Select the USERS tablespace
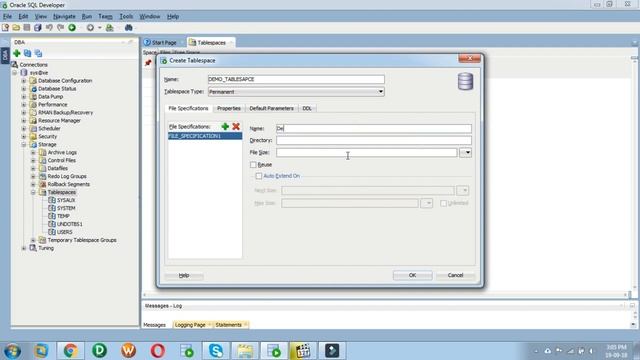640x360 pixels. click(64, 232)
